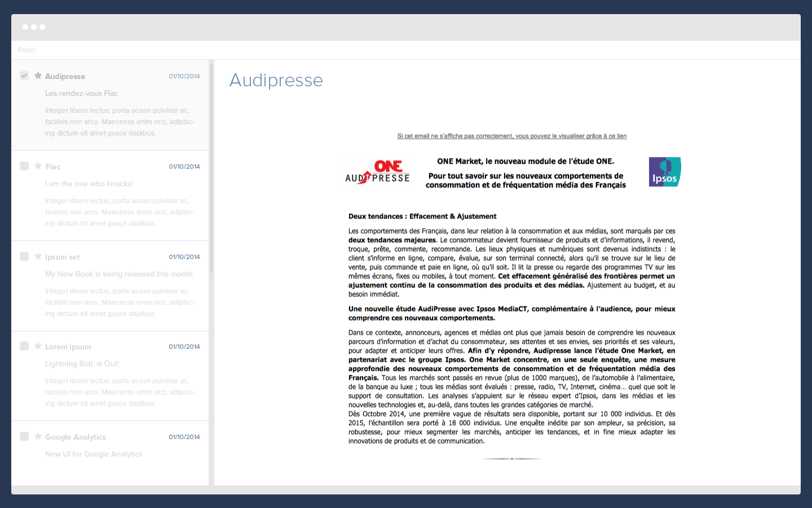The width and height of the screenshot is (812, 508).
Task: Star the Audipresse email
Action: pyautogui.click(x=38, y=76)
